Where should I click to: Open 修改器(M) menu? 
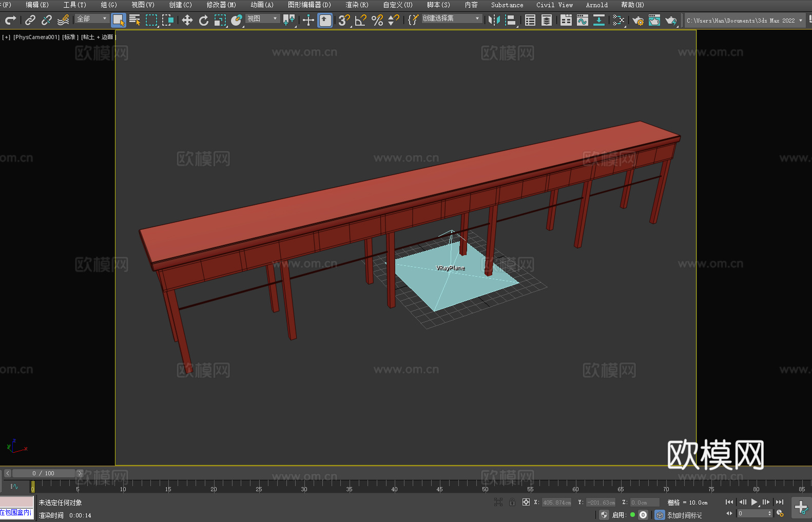pos(221,5)
